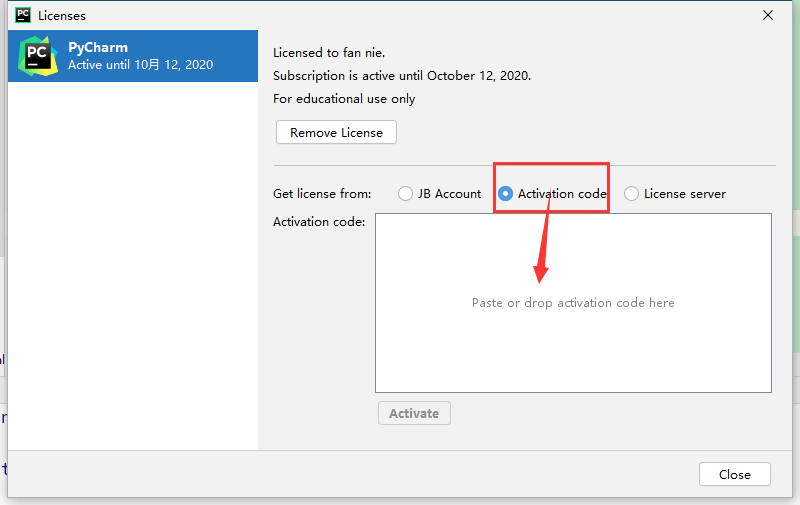800x505 pixels.
Task: Click the subscription active until October text
Action: (x=402, y=75)
